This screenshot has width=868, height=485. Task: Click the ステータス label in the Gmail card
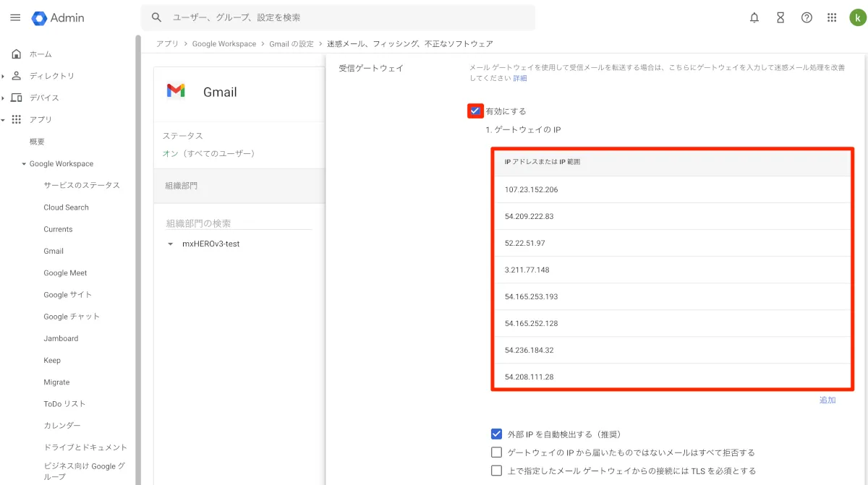(182, 136)
